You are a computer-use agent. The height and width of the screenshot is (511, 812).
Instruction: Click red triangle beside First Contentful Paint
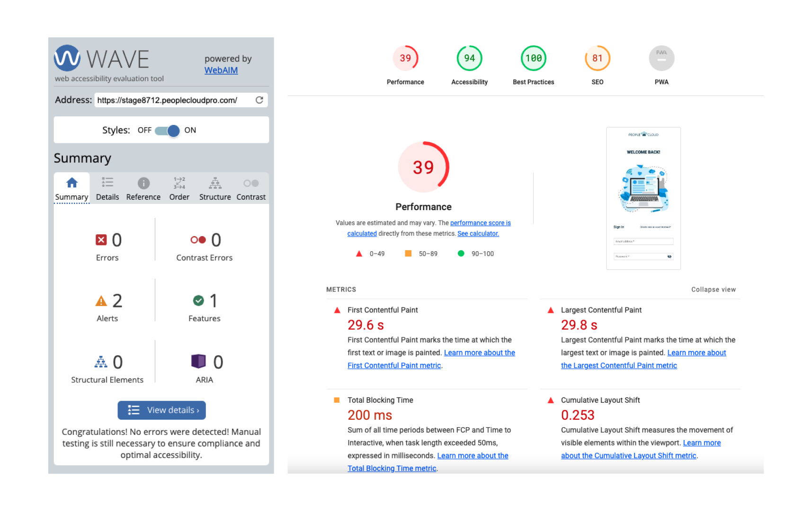coord(337,310)
